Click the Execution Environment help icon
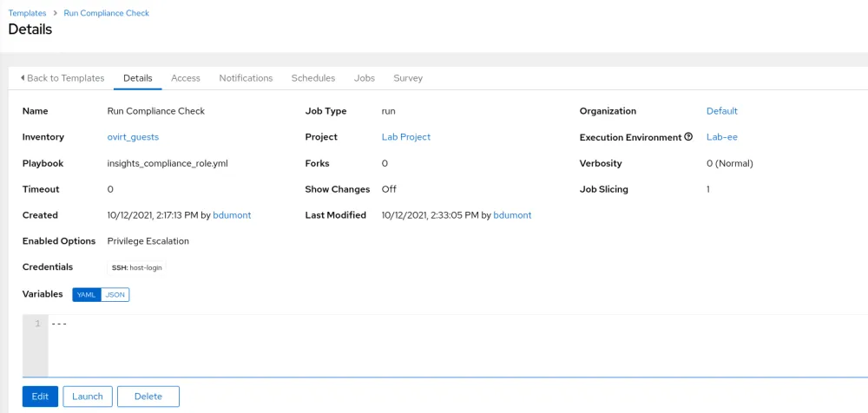Image resolution: width=868 pixels, height=413 pixels. click(688, 137)
